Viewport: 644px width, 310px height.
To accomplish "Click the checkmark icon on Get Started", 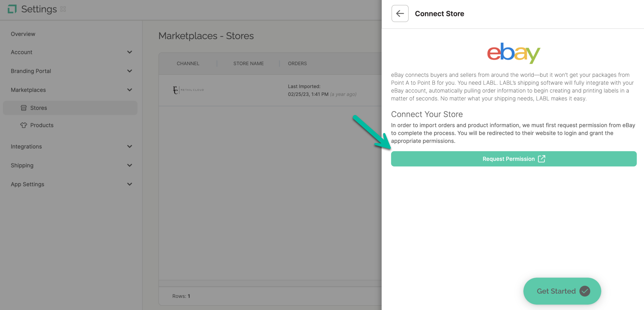I will (585, 291).
